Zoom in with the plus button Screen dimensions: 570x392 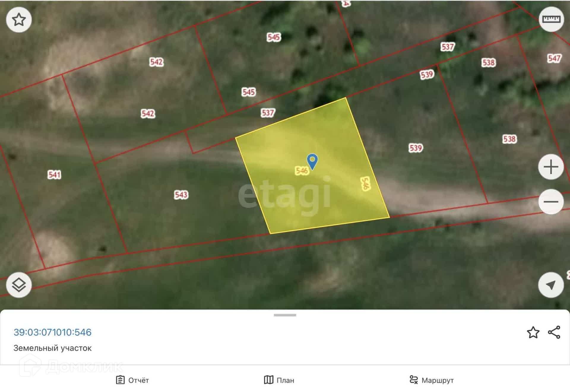pos(551,167)
